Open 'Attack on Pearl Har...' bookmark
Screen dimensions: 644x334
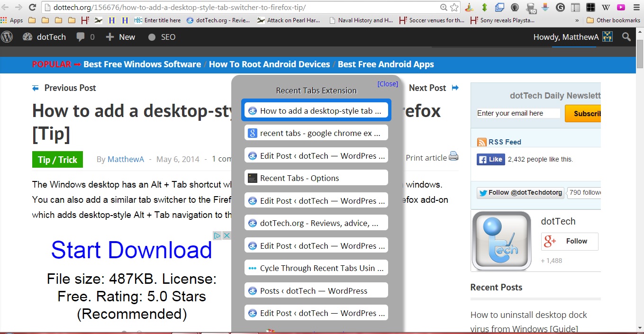tap(290, 20)
